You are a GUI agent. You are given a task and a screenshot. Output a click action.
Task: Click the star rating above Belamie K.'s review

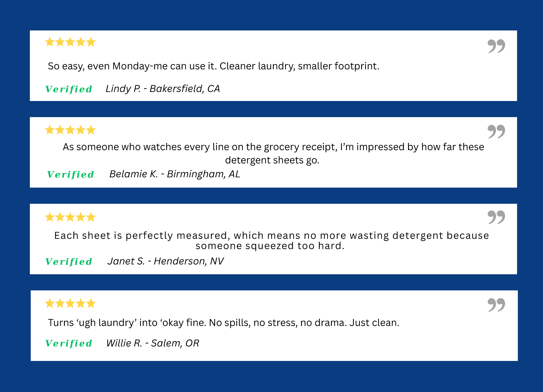pyautogui.click(x=70, y=130)
